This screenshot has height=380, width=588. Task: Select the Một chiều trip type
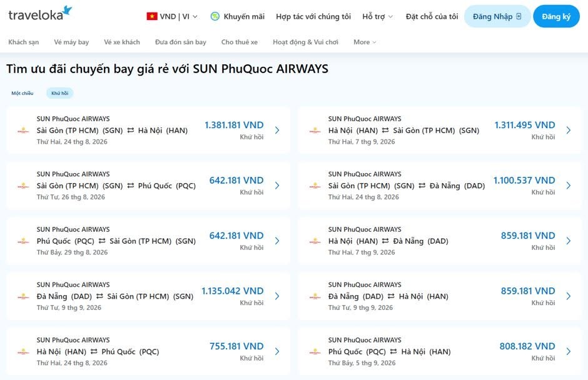(23, 93)
